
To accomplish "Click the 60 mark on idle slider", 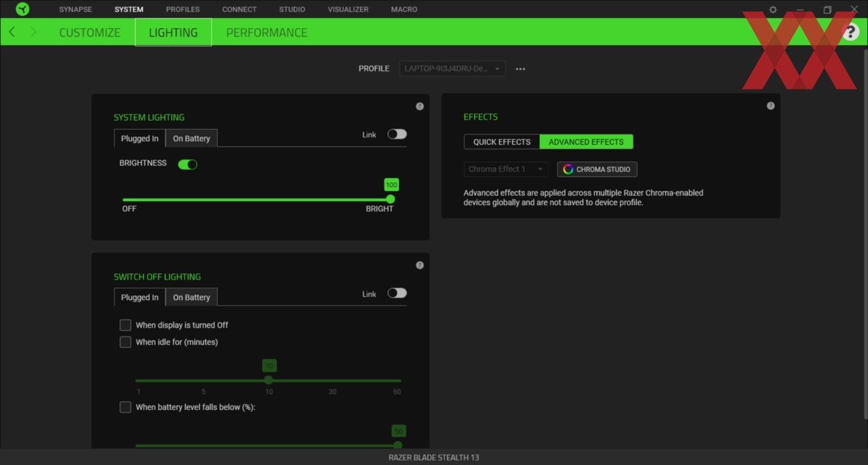I will pos(397,392).
